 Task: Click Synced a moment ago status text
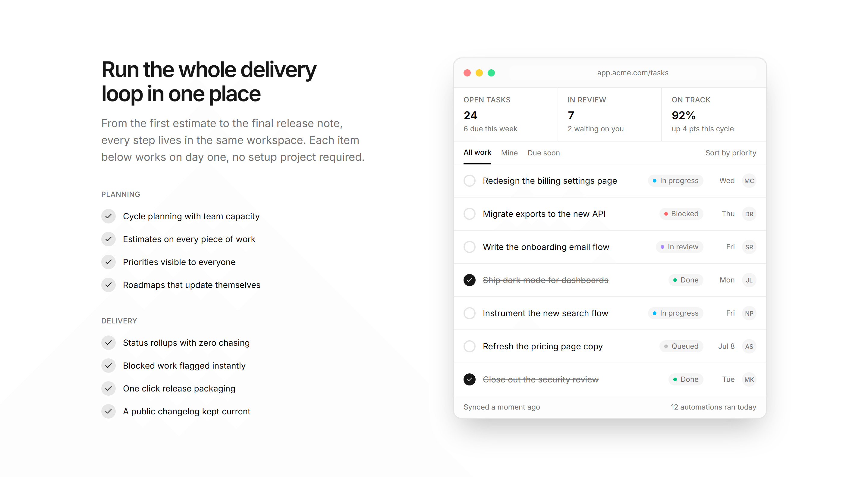click(502, 407)
